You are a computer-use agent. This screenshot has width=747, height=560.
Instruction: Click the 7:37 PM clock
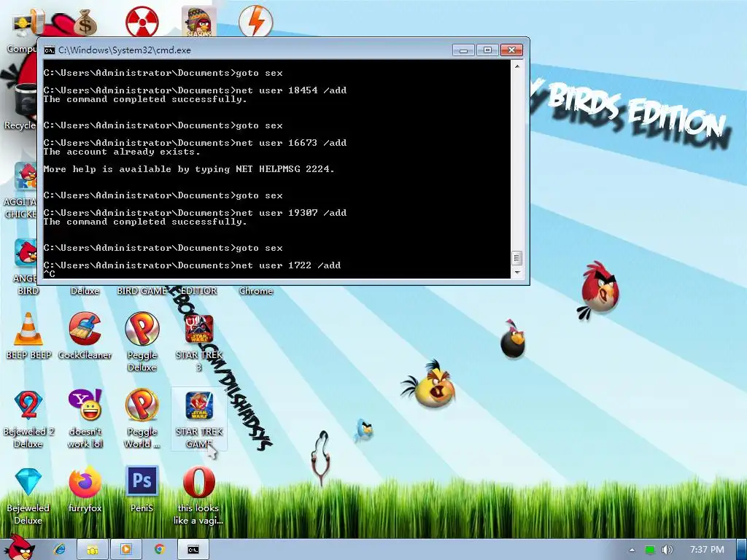click(x=707, y=550)
